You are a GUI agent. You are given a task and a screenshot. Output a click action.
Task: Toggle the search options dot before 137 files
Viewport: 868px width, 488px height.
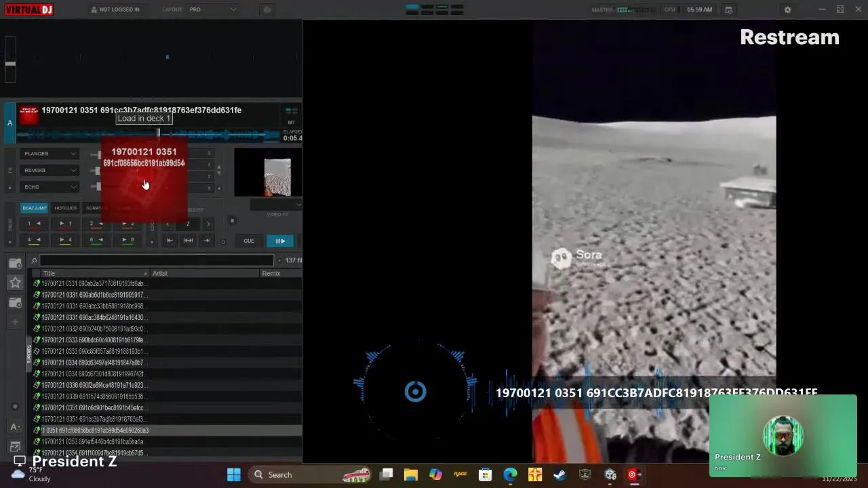click(279, 260)
